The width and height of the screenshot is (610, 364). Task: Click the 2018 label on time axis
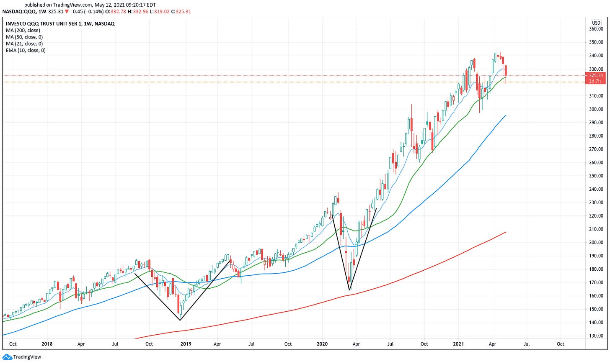coord(47,344)
